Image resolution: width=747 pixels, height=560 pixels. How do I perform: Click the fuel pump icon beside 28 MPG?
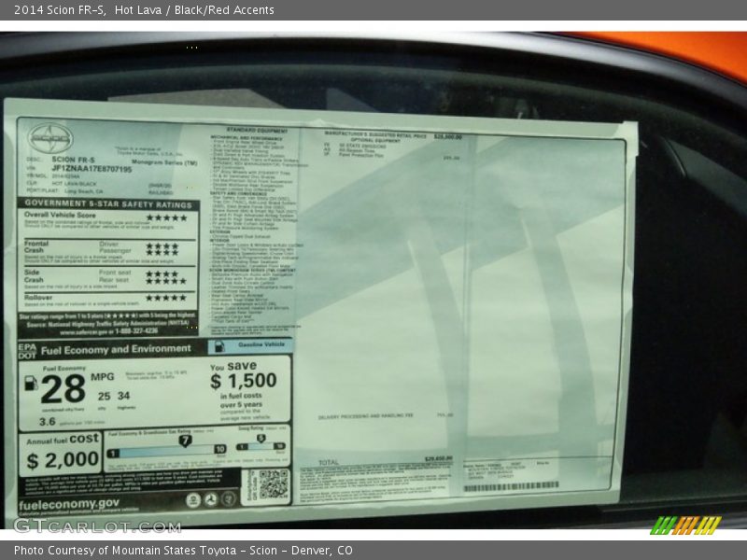click(31, 384)
